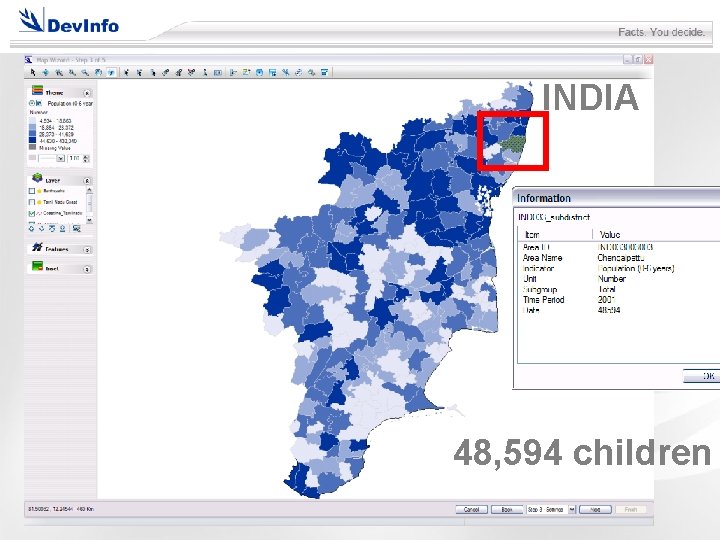Click the Theme panel icon

37,90
